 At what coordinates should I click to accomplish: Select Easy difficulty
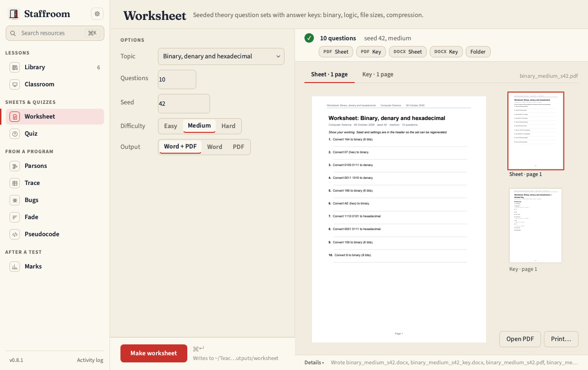[x=171, y=126]
